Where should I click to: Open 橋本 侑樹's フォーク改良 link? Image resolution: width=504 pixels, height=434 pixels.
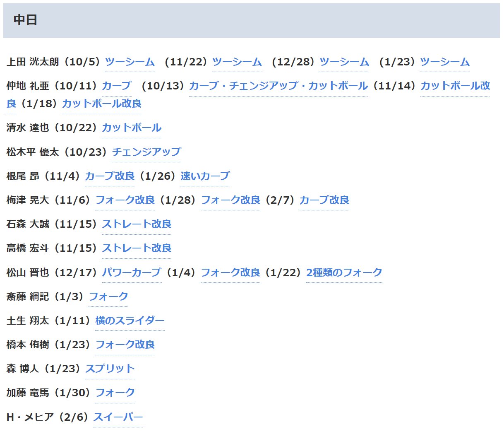pos(125,345)
